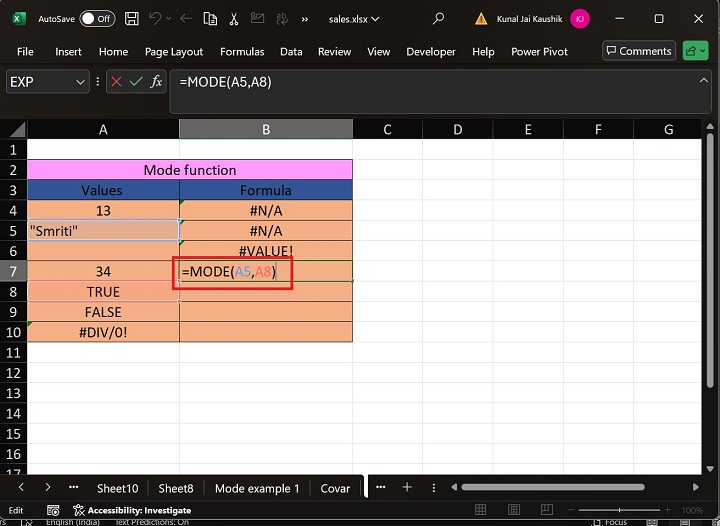Screen dimensions: 720x526
Task: Open the Search magnifier in title bar
Action: (438, 19)
